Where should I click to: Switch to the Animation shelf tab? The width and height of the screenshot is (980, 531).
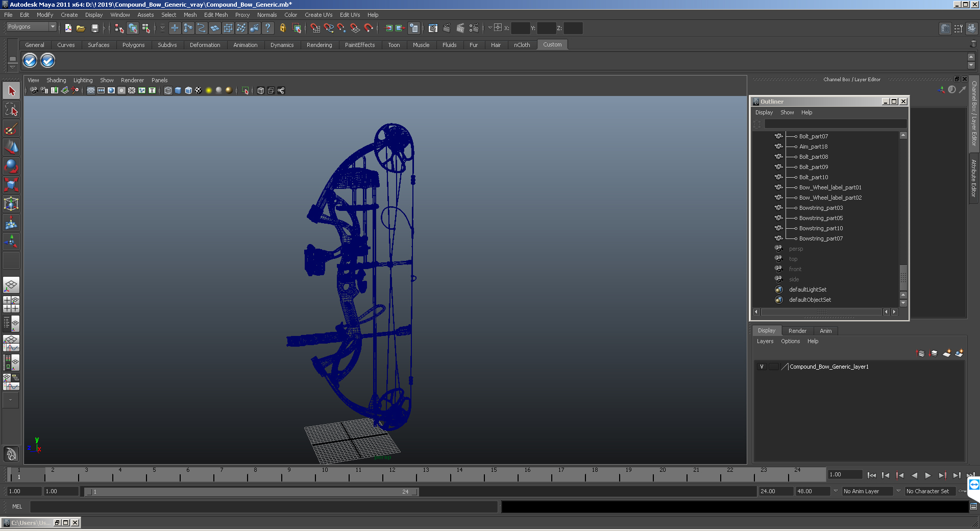tap(245, 45)
